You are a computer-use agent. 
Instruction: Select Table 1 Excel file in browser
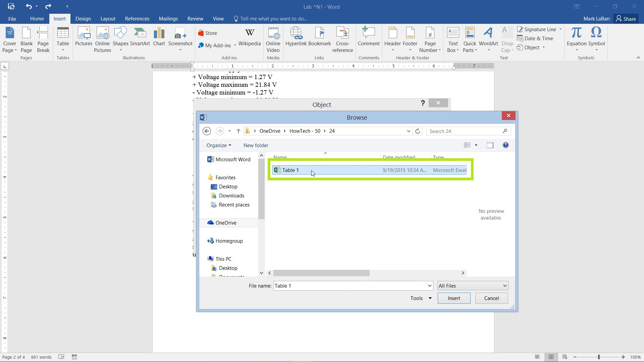[x=290, y=170]
